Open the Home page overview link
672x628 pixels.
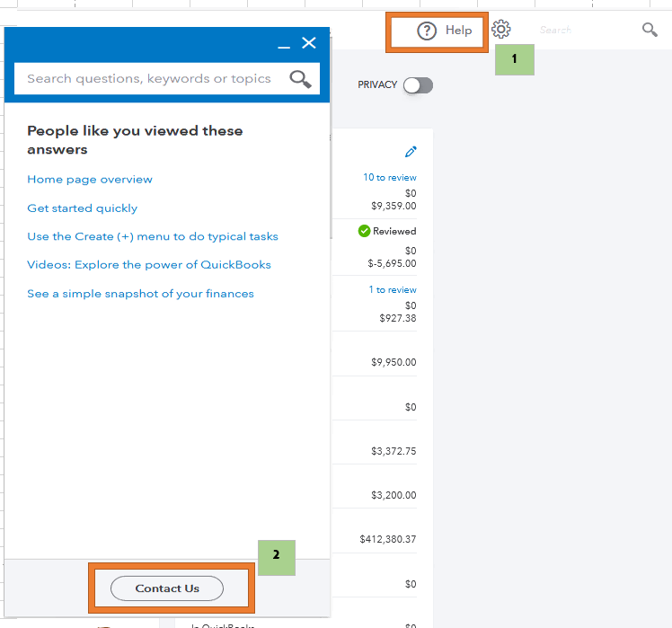pyautogui.click(x=90, y=180)
